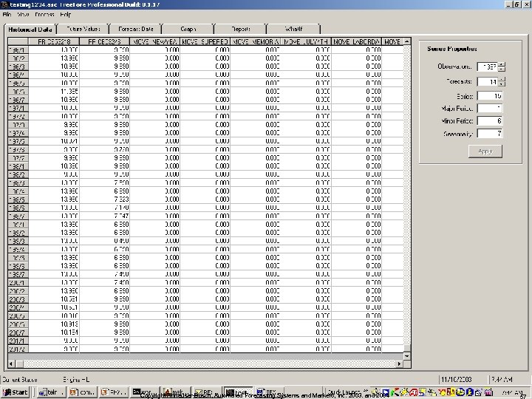
Task: Click the grid's vertical scrollbar up arrow
Action: click(x=407, y=41)
